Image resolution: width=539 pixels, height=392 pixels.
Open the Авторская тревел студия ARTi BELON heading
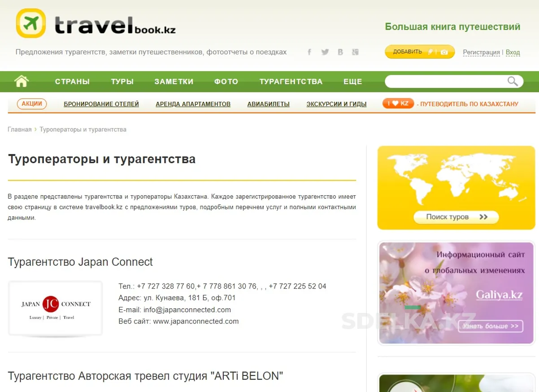pos(145,376)
